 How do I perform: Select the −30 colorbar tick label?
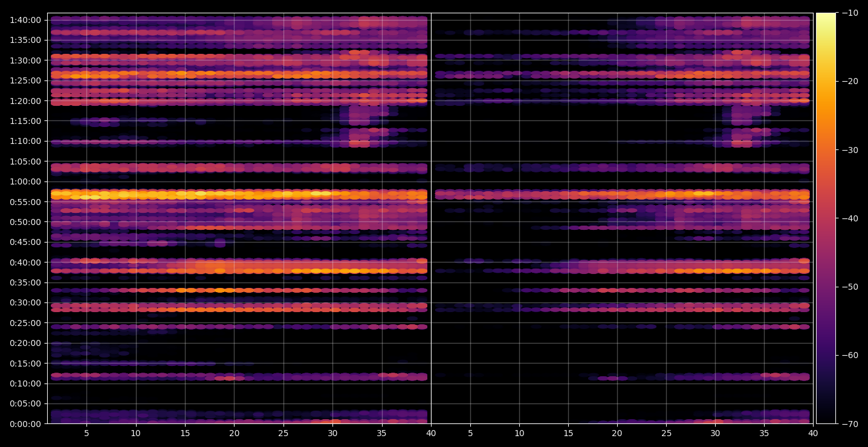(x=850, y=150)
